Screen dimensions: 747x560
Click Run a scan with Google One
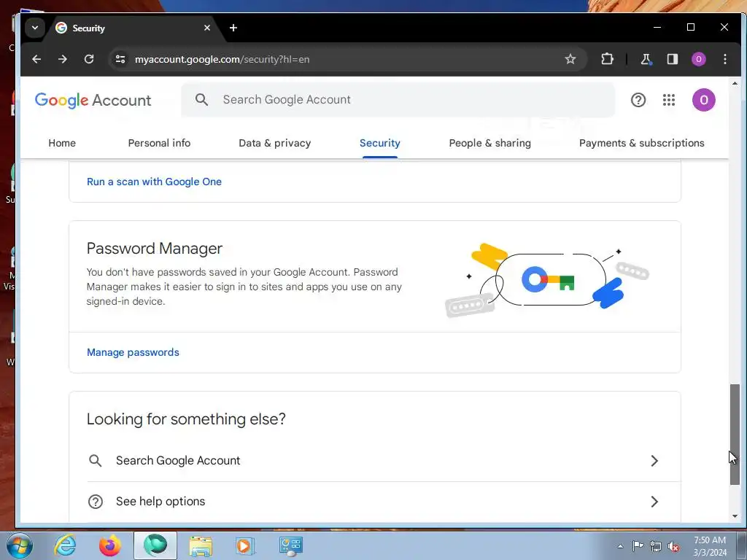154,182
